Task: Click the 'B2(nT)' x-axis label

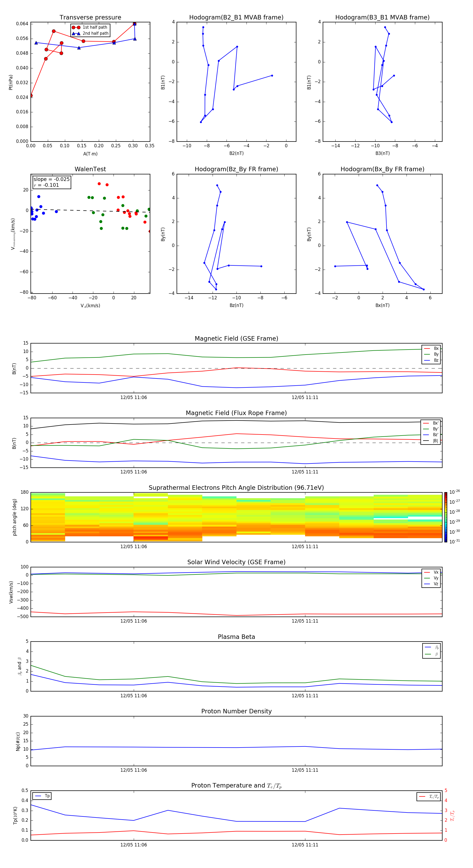Action: (236, 153)
